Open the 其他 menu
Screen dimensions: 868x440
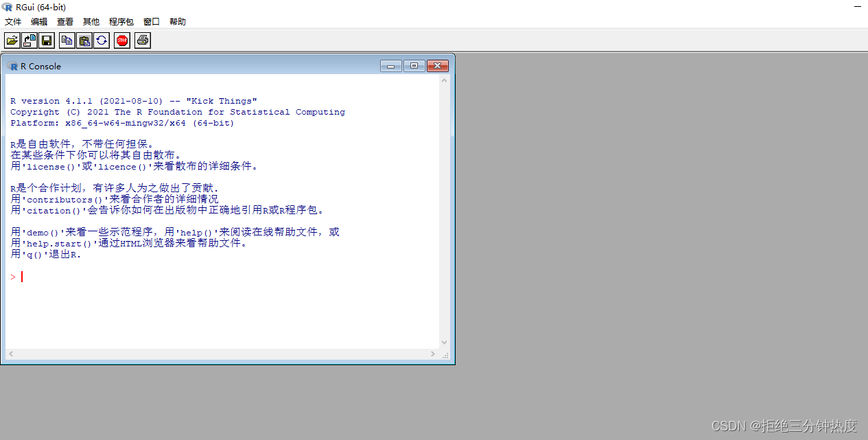(x=91, y=22)
